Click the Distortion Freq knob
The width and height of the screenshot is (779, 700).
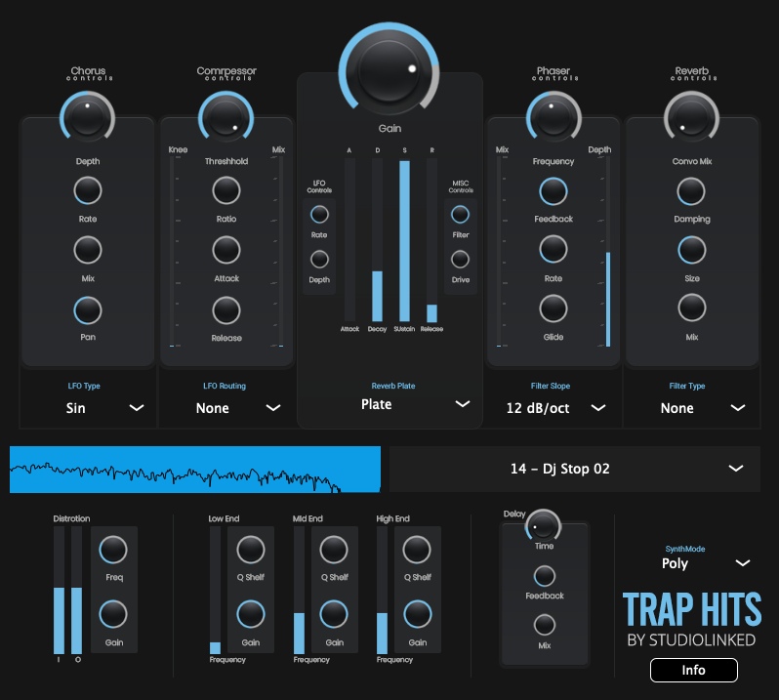click(x=113, y=550)
